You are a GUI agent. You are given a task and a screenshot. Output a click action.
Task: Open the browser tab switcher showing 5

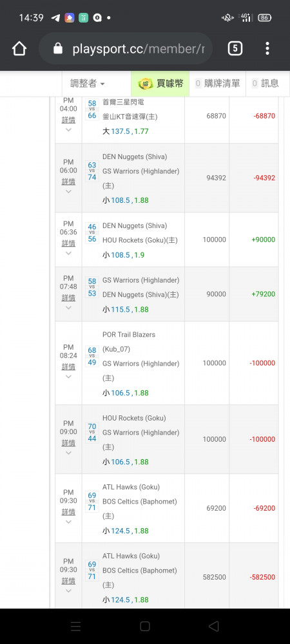tap(235, 49)
